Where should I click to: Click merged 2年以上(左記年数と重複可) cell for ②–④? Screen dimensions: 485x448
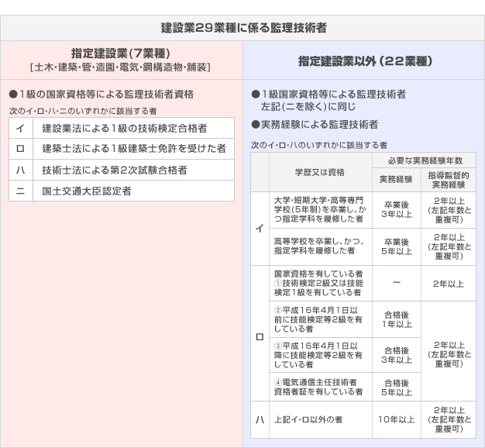(449, 351)
